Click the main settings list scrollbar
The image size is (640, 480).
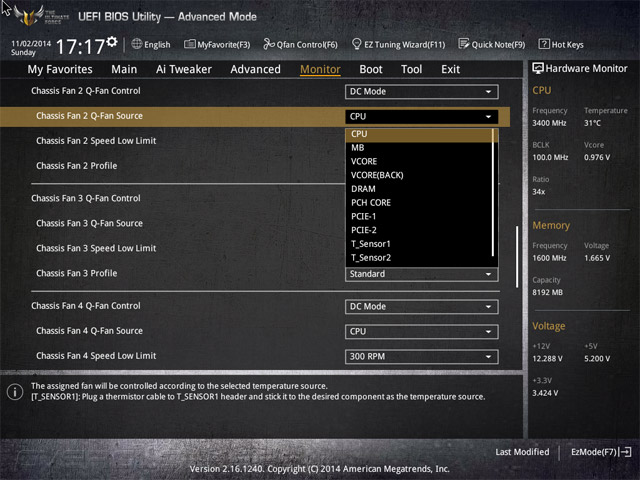tap(517, 257)
